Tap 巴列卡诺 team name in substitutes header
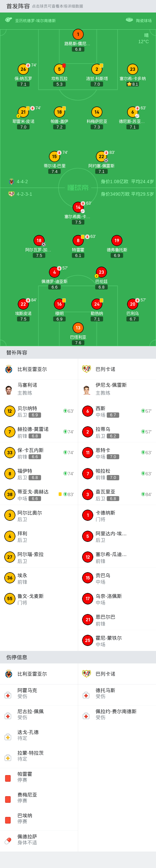The width and height of the screenshot is (156, 868). coord(105,369)
